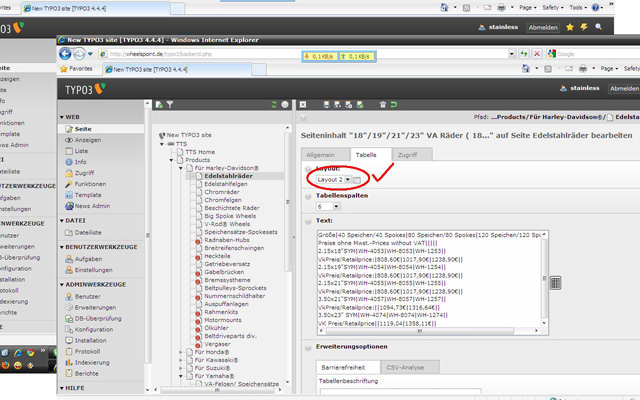Click the yellow star icon in back TYPO3 window
Screen dimensions: 640x400
[570, 27]
